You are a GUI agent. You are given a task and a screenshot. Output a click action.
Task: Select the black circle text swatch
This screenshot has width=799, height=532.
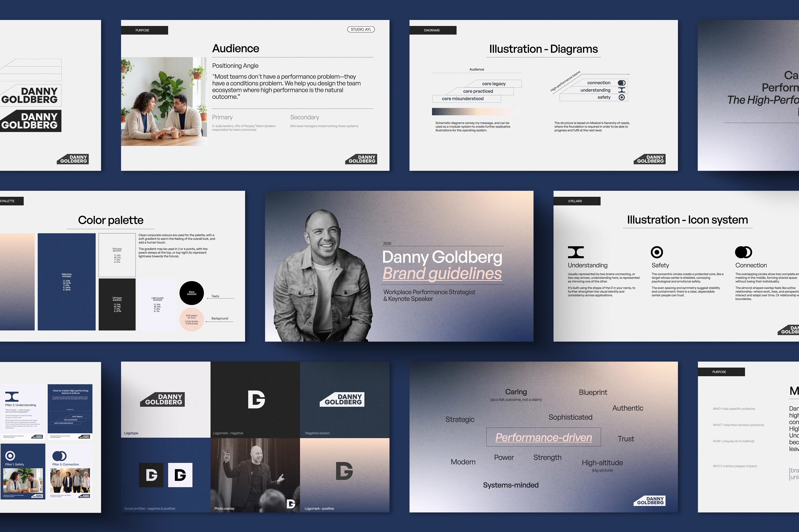(192, 293)
